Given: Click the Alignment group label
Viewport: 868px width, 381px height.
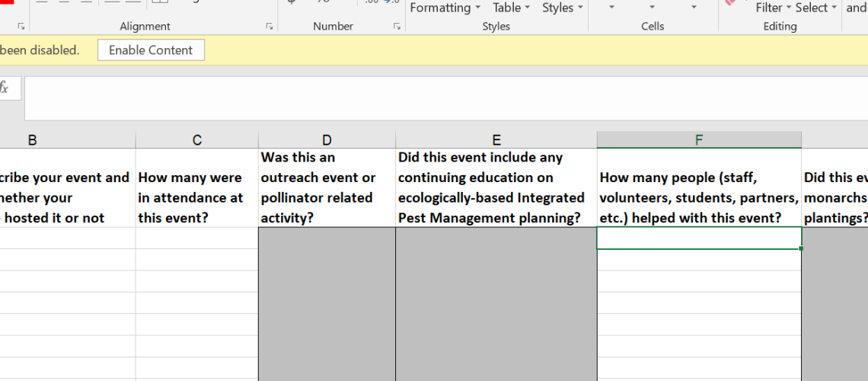Looking at the screenshot, I should pos(145,26).
